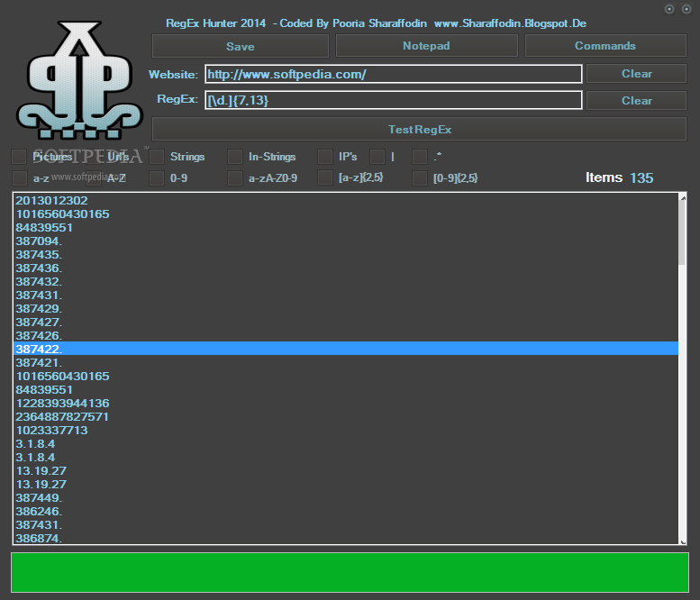Viewport: 700px width, 600px height.
Task: Clear the RegEx field
Action: click(636, 100)
